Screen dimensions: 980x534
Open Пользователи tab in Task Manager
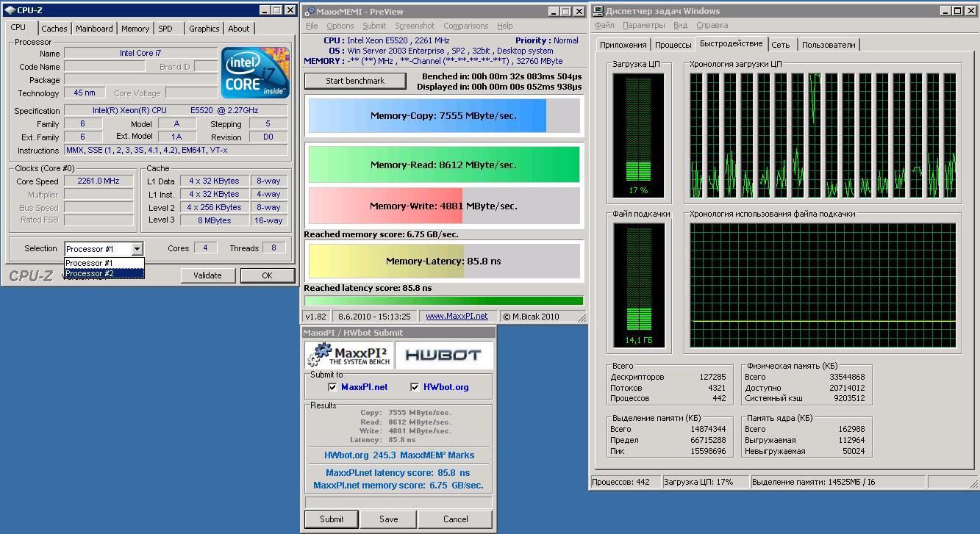tap(829, 45)
